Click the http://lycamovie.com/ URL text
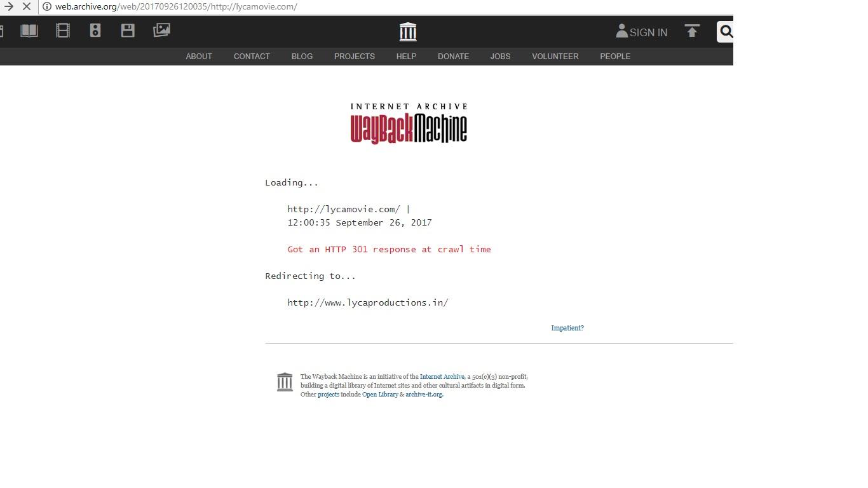 coord(344,209)
